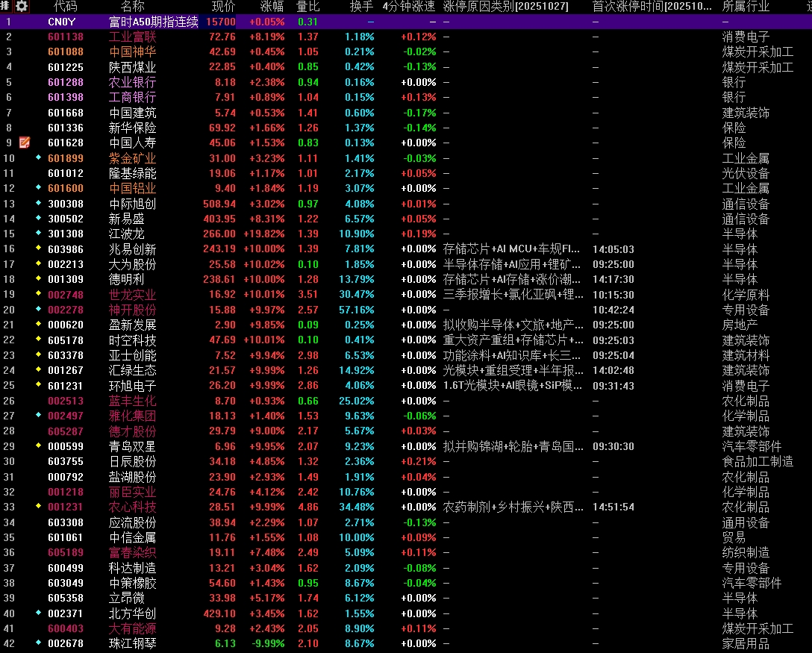
Task: Select stock 盐湖股份
Action: tap(133, 477)
